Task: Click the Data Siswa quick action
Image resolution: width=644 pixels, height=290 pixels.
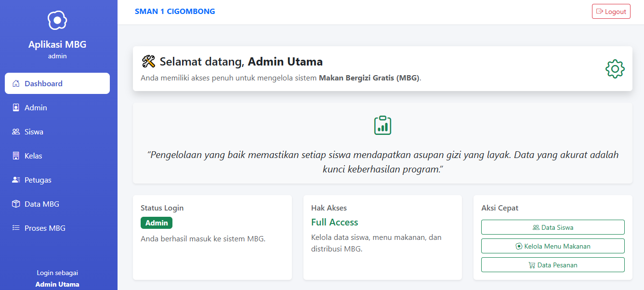Action: click(552, 227)
